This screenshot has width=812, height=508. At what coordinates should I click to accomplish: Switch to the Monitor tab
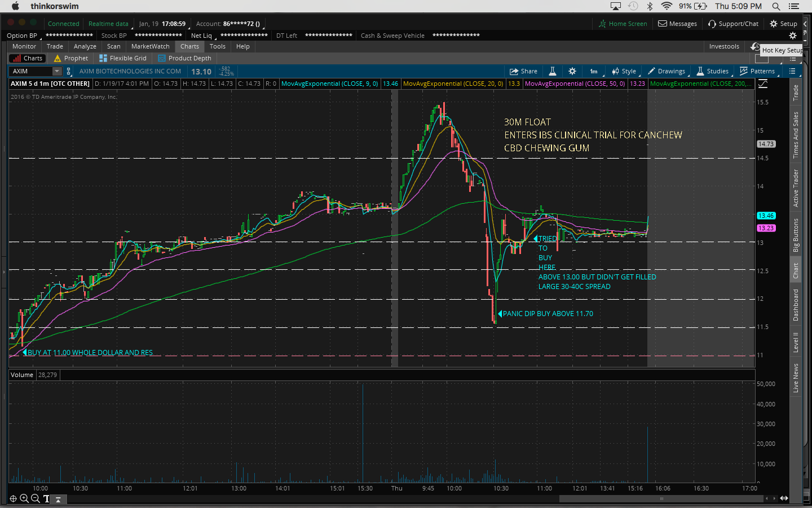pyautogui.click(x=24, y=46)
